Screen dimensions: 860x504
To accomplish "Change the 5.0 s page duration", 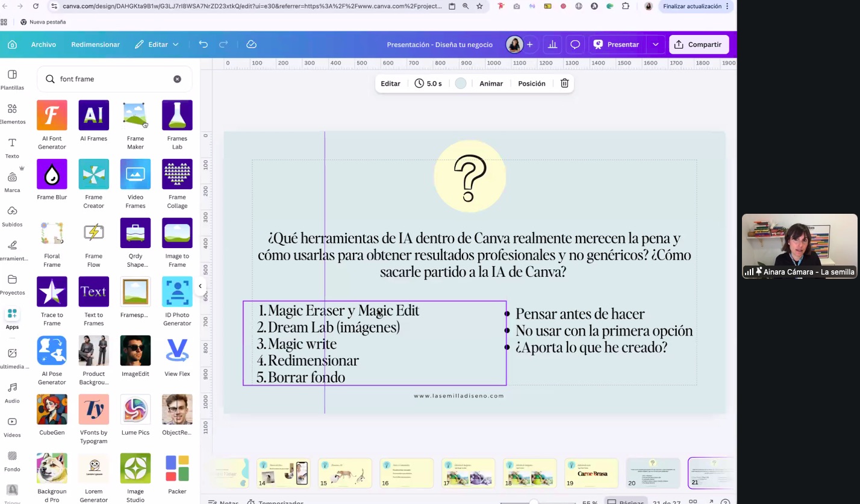I will (428, 84).
